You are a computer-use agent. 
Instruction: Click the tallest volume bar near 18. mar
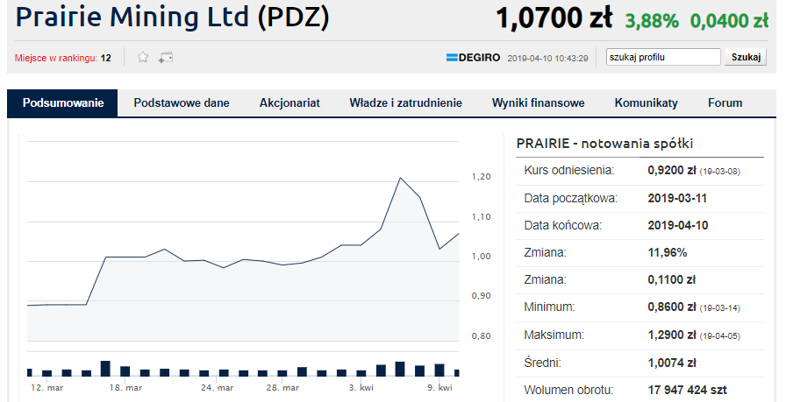(x=105, y=368)
